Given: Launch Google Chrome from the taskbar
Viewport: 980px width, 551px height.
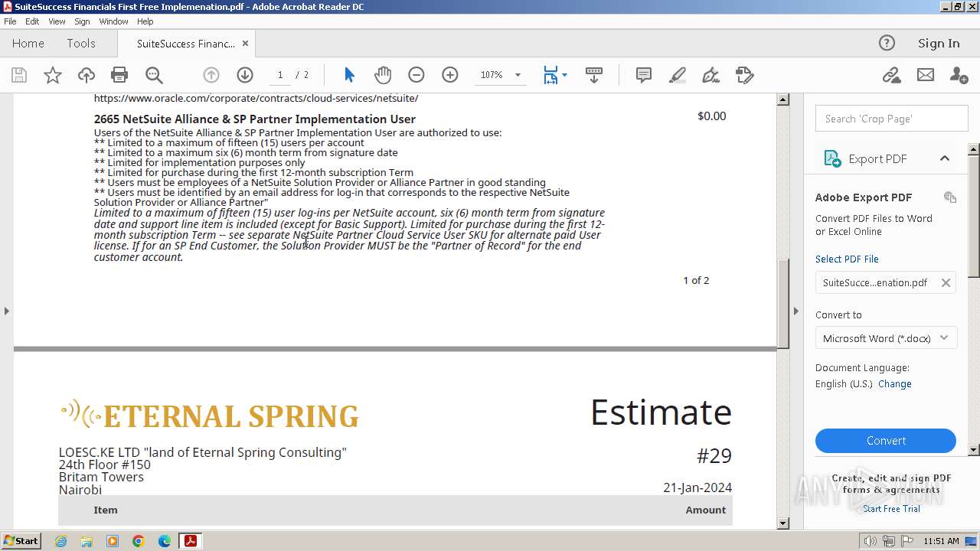Looking at the screenshot, I should click(139, 541).
